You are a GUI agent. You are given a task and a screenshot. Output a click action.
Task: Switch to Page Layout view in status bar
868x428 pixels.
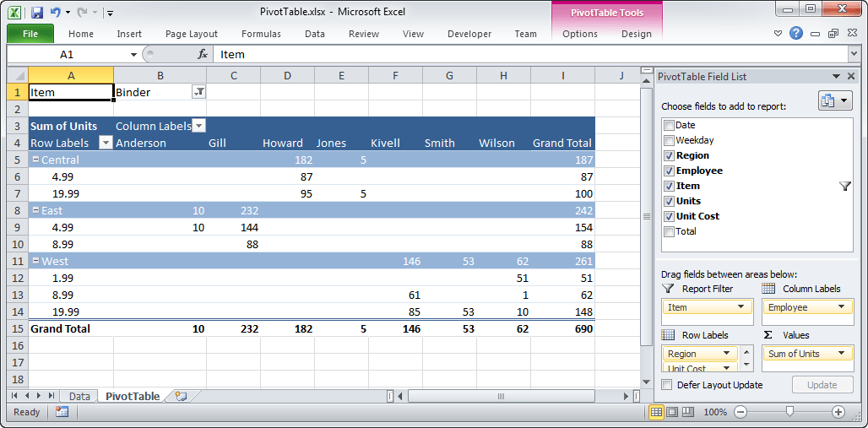[x=672, y=412]
